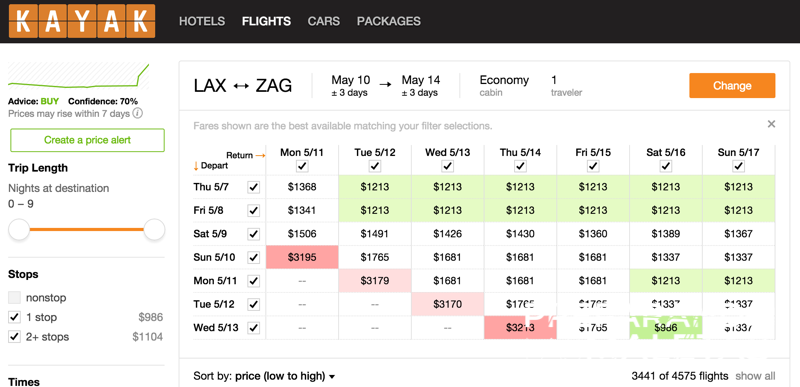The height and width of the screenshot is (387, 800).
Task: Select the $1430 fare
Action: [520, 234]
